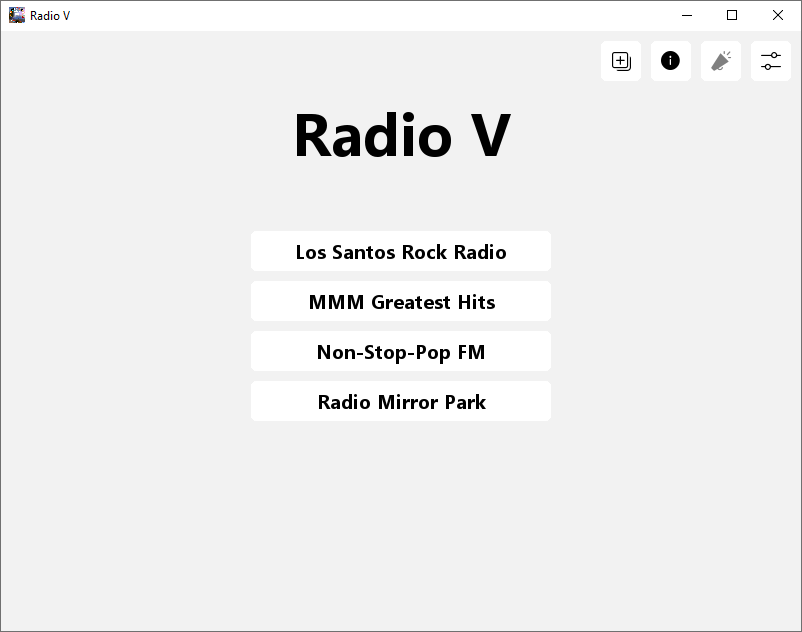
Task: Play Los Santos Rock Radio
Action: (x=401, y=251)
